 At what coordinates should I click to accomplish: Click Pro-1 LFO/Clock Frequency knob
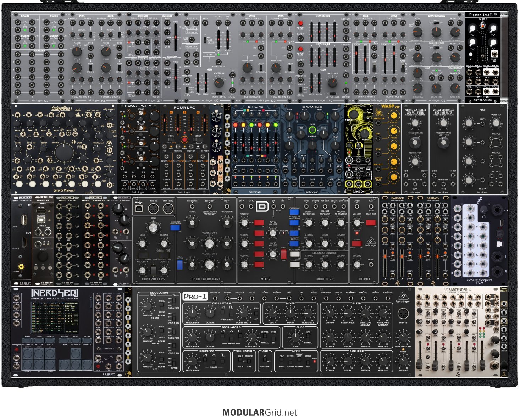tap(193, 360)
